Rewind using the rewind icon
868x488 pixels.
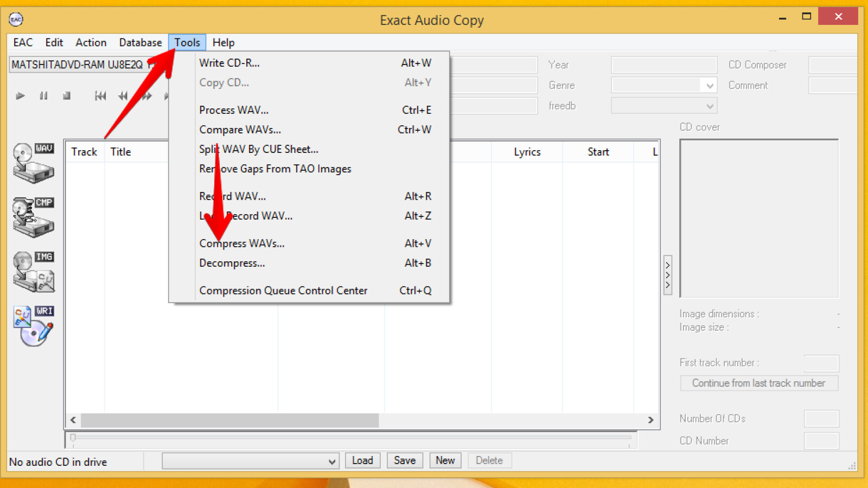point(123,95)
